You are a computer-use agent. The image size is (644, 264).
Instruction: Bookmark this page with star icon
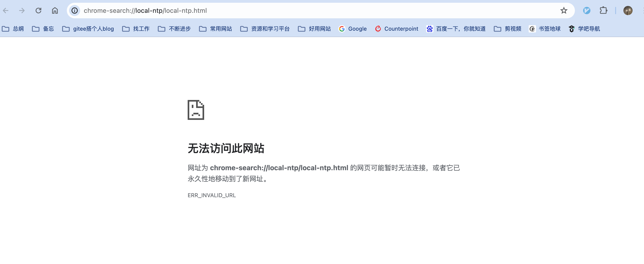[x=563, y=11]
